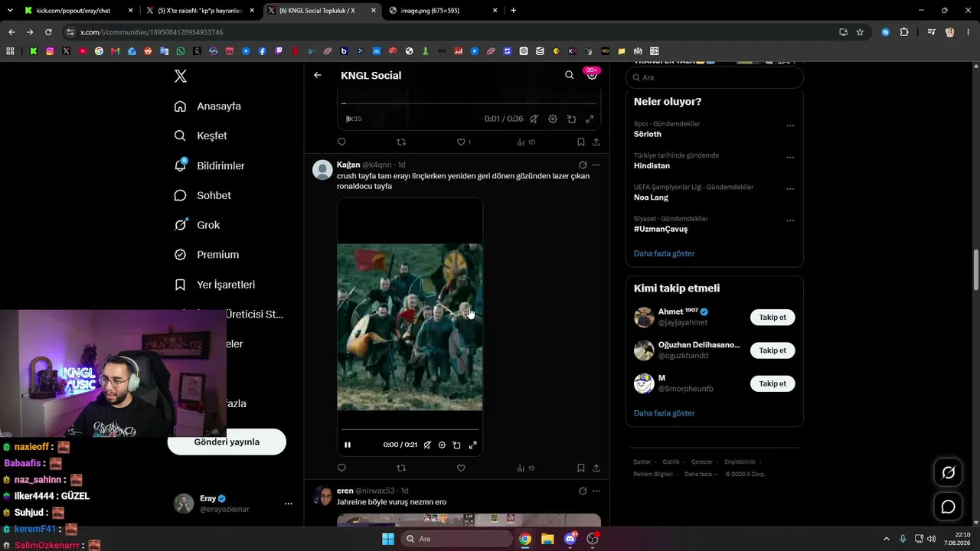Enable picture-in-picture on the 0:36 video
The image size is (980, 551).
[x=571, y=119]
